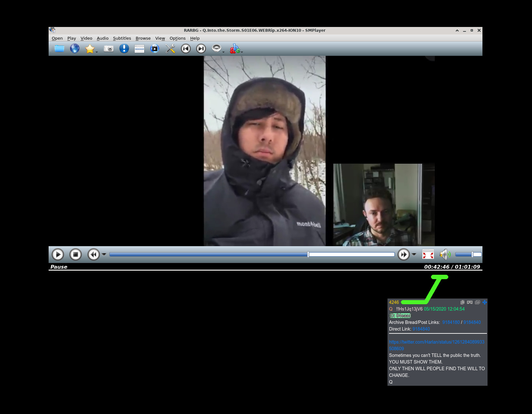
Task: Open the Help menu
Action: click(x=195, y=38)
